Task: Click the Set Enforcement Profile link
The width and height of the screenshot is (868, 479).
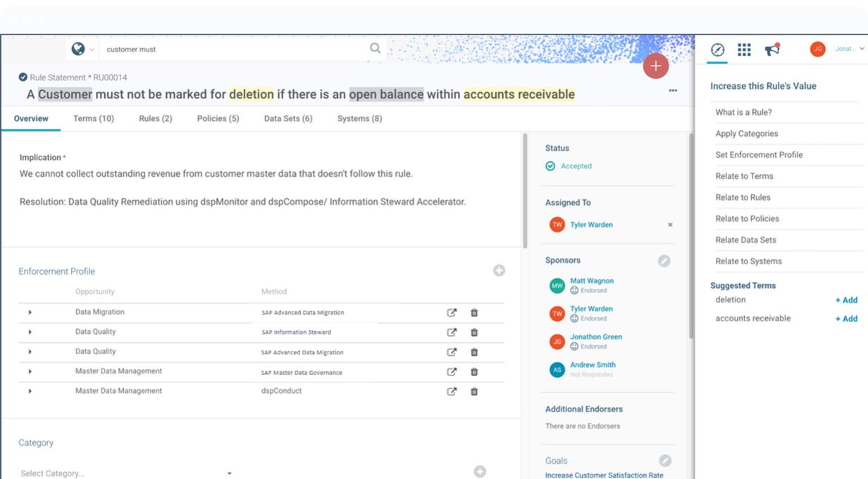Action: tap(759, 155)
